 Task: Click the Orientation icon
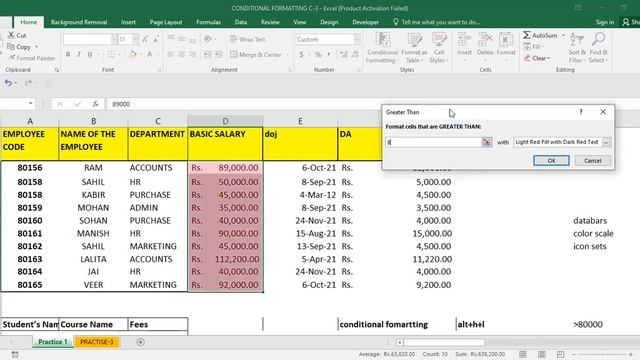[208, 39]
